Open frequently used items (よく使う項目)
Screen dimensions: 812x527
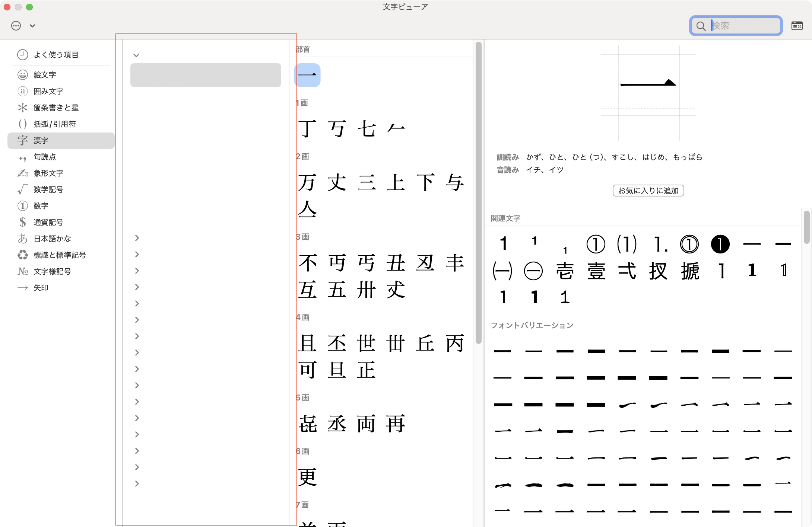(x=56, y=55)
